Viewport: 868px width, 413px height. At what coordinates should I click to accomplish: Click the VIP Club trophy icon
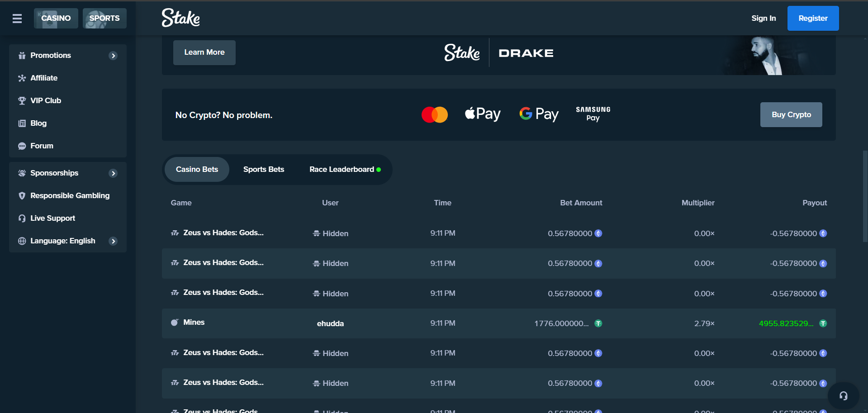(x=22, y=101)
